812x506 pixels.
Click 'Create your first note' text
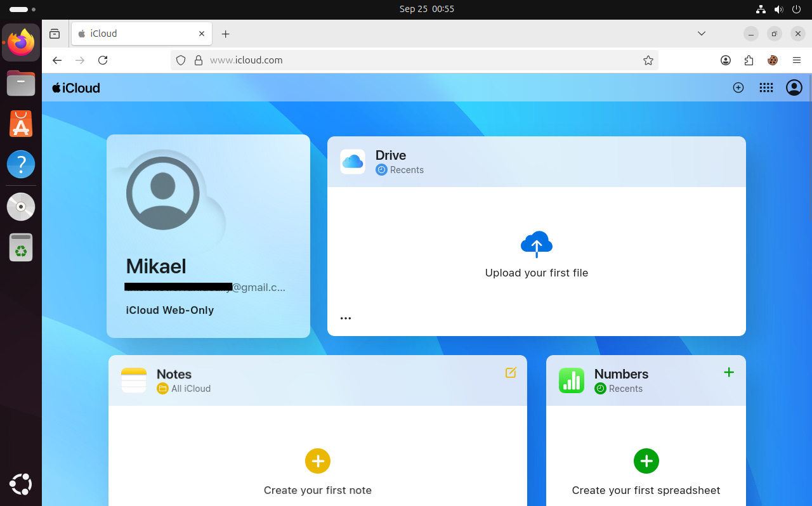[318, 491]
